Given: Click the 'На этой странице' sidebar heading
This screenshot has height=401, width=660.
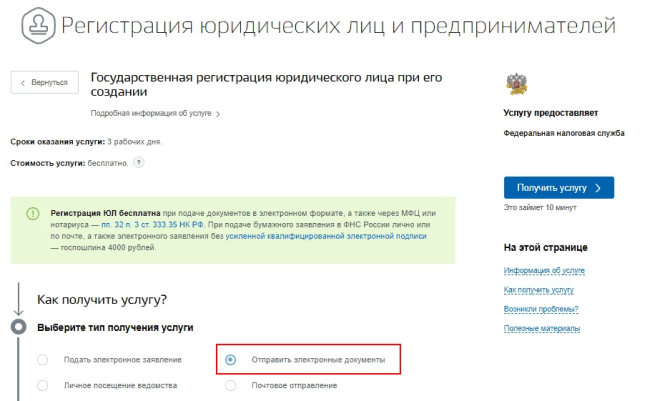Looking at the screenshot, I should 546,247.
